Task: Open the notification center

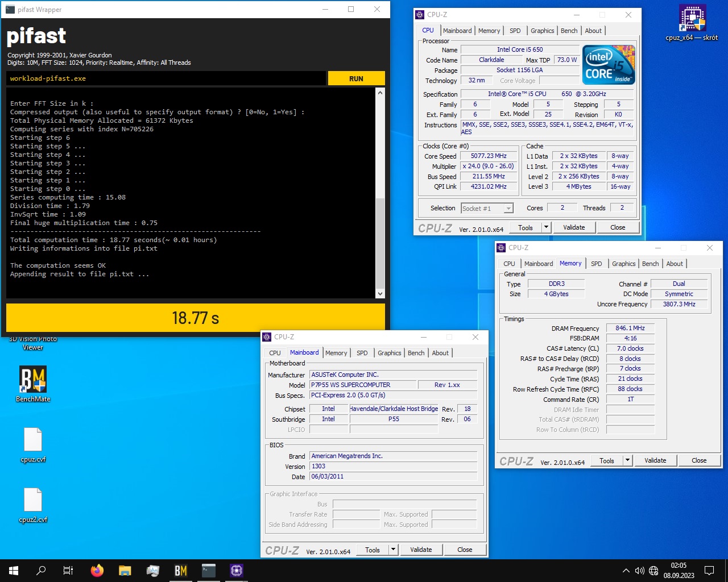Action: pos(709,571)
